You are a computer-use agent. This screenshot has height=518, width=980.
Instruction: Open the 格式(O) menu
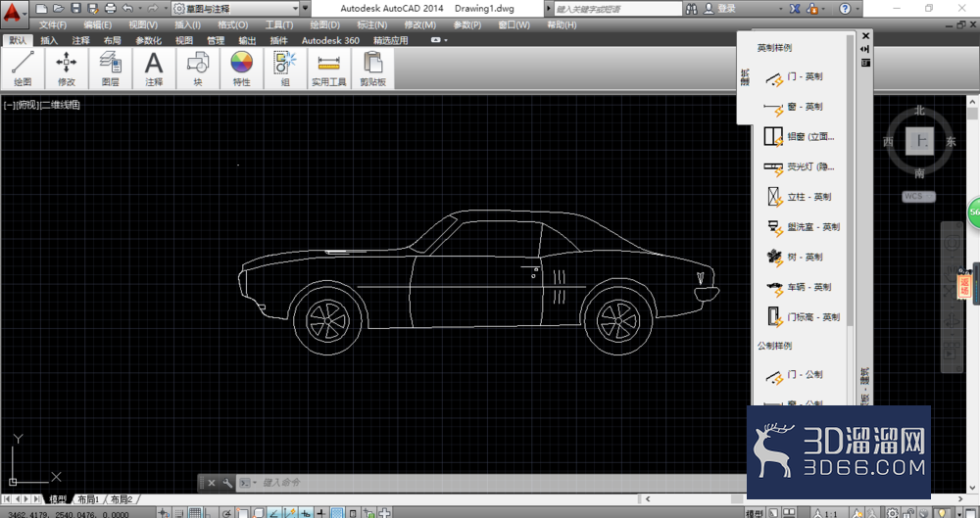233,25
